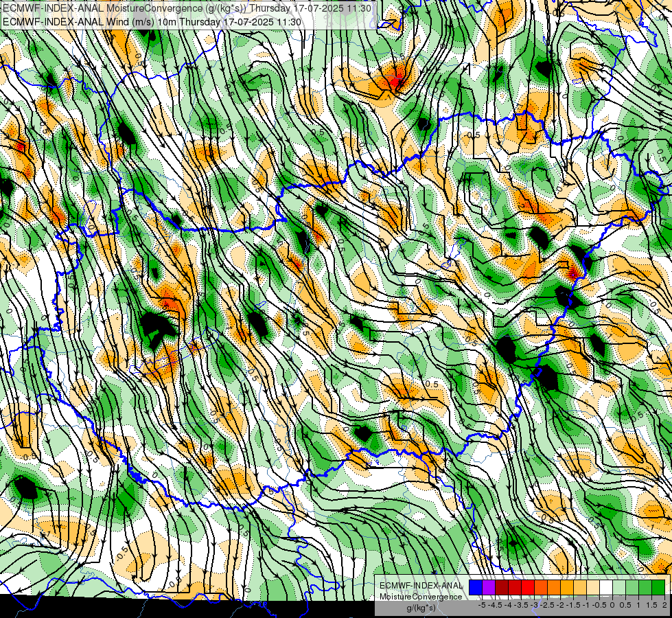Choose the bright red swatch between -3.5 and -3
Screen dimensions: 672x618
pyautogui.click(x=528, y=588)
